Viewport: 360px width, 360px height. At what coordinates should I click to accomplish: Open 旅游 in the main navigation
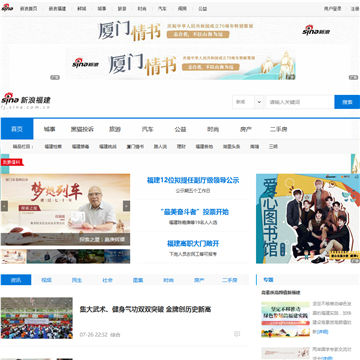point(115,129)
